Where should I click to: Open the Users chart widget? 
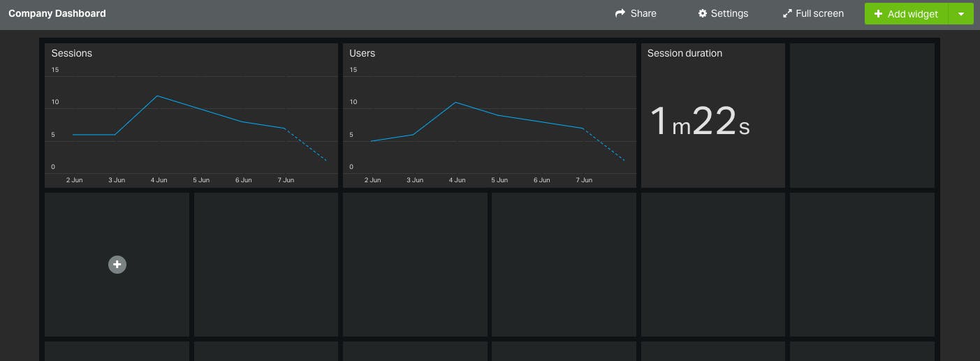coord(490,115)
